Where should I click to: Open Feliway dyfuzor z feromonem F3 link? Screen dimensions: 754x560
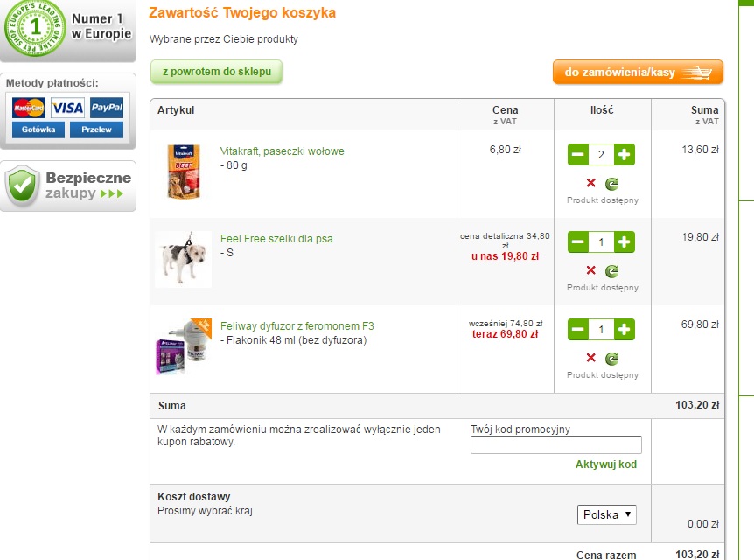point(297,326)
